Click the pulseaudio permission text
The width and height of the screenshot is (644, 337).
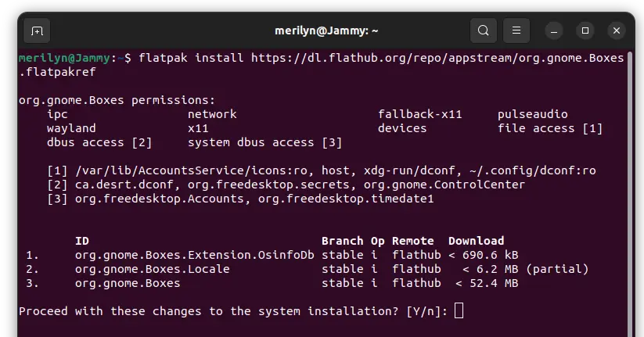coord(532,114)
